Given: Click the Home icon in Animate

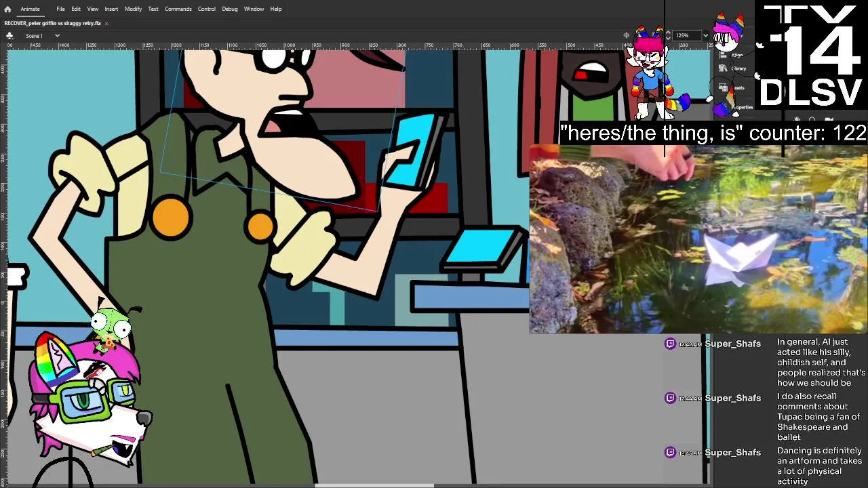Looking at the screenshot, I should tap(7, 9).
